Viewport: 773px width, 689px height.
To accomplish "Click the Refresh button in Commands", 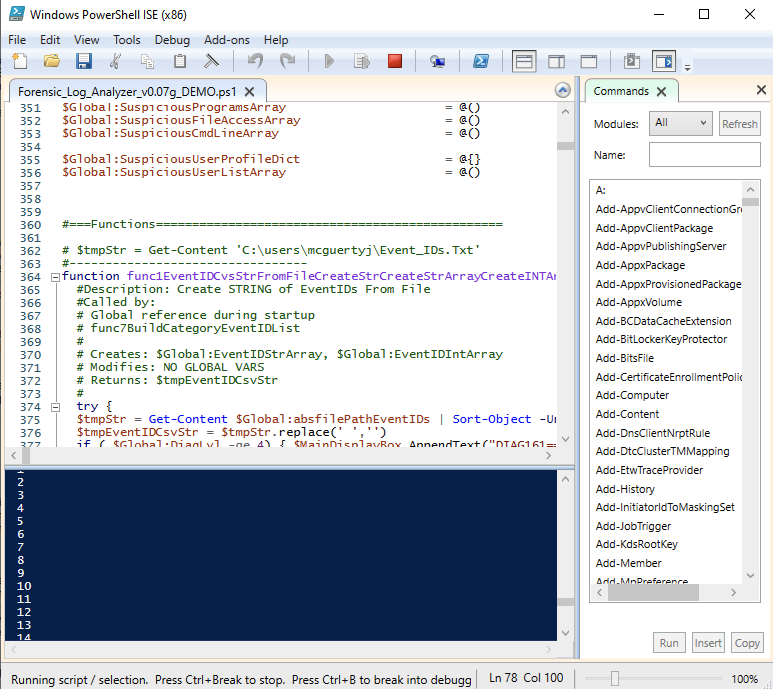I will (x=739, y=124).
